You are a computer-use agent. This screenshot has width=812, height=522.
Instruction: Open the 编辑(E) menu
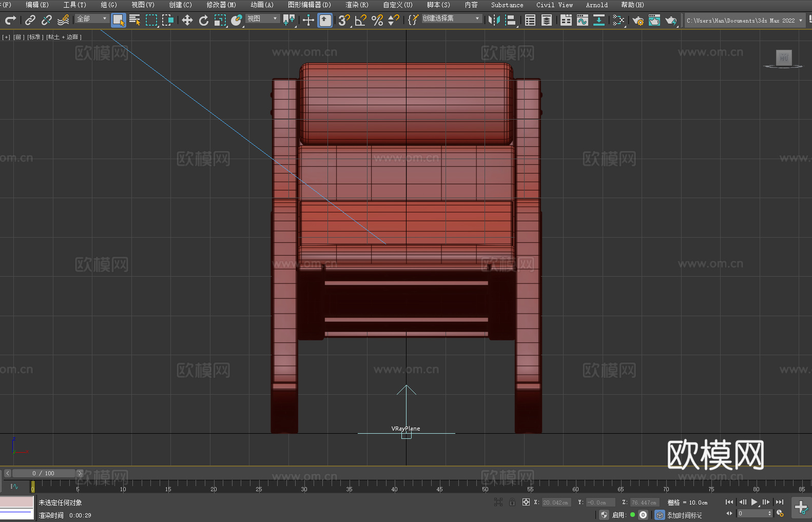[x=37, y=5]
